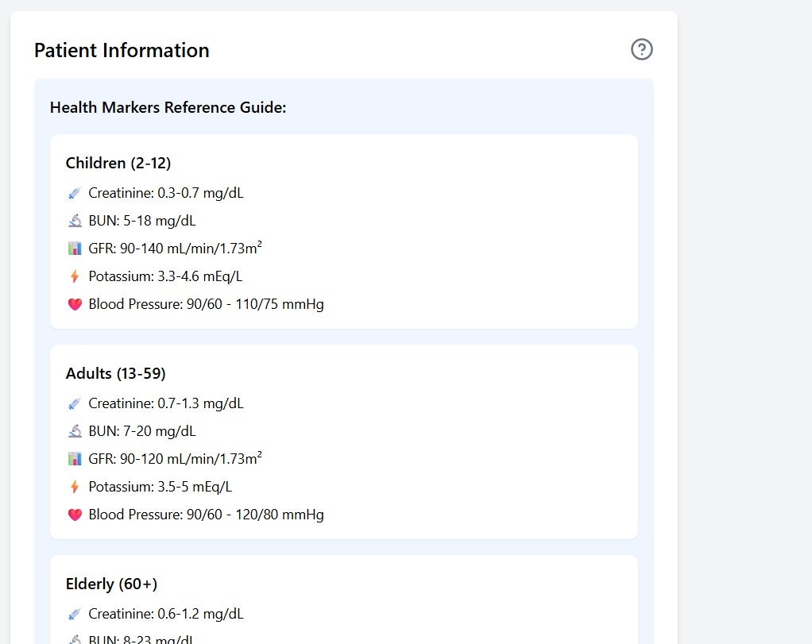
Task: Select the Adults (13-59) heading
Action: pos(115,373)
